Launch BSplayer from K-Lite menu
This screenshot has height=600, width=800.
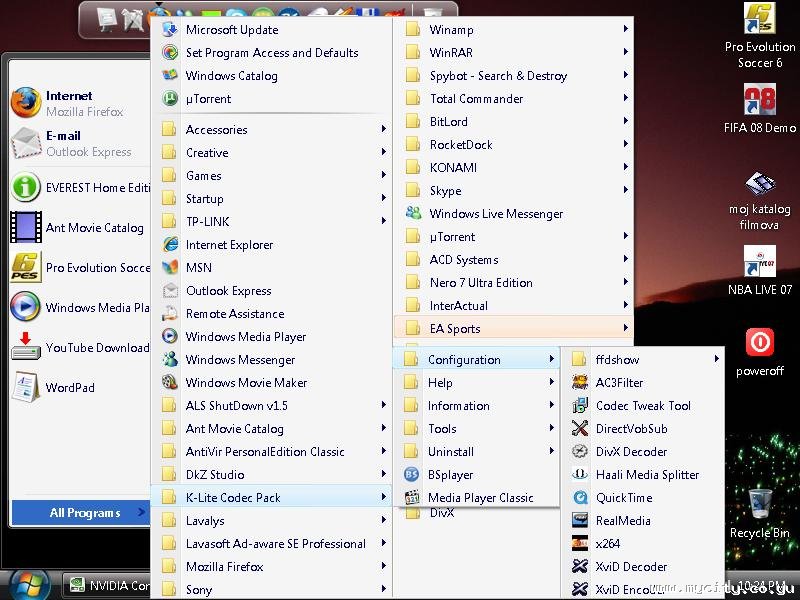[412, 475]
